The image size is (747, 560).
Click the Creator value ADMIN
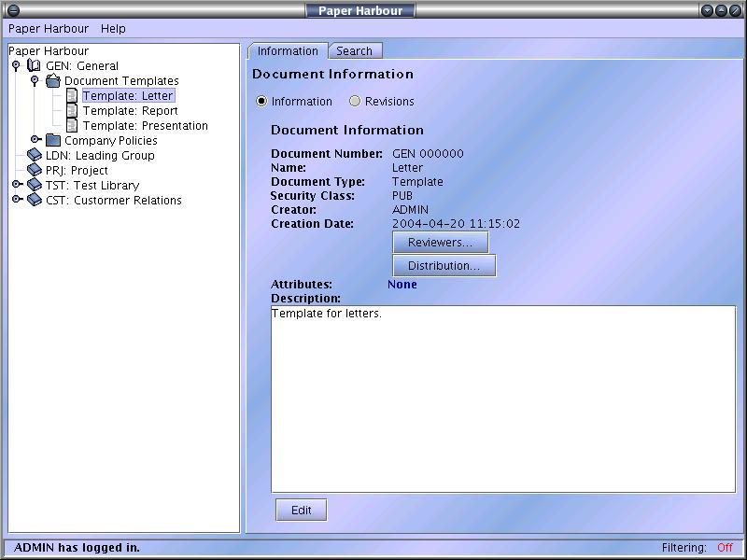click(410, 209)
